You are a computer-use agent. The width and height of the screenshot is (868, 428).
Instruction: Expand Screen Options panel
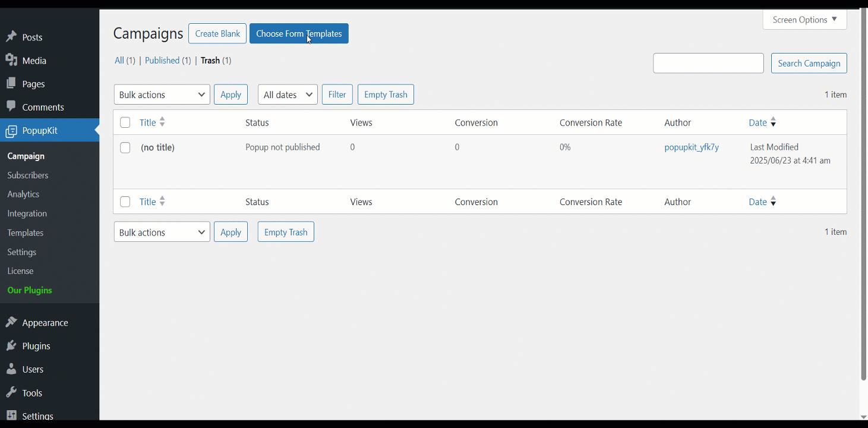pyautogui.click(x=805, y=20)
